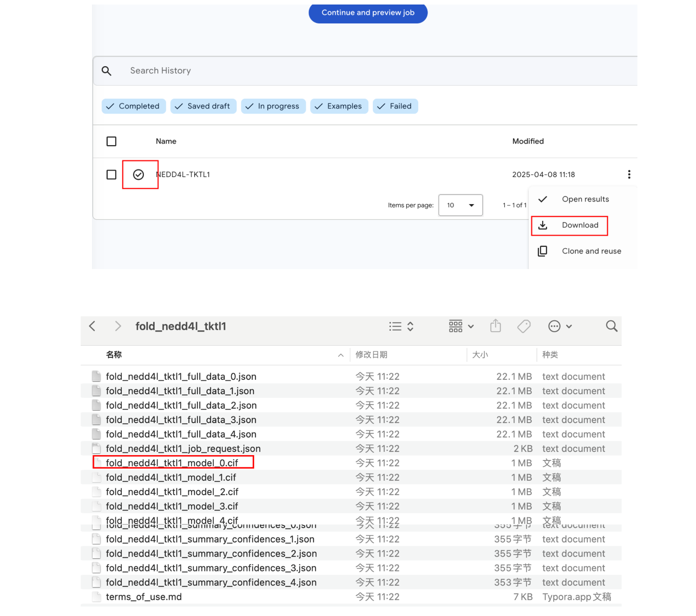Viewport: 696px width, 616px height.
Task: Select fold_nedd4l_tktl1_model_1.cif file
Action: [x=351, y=478]
